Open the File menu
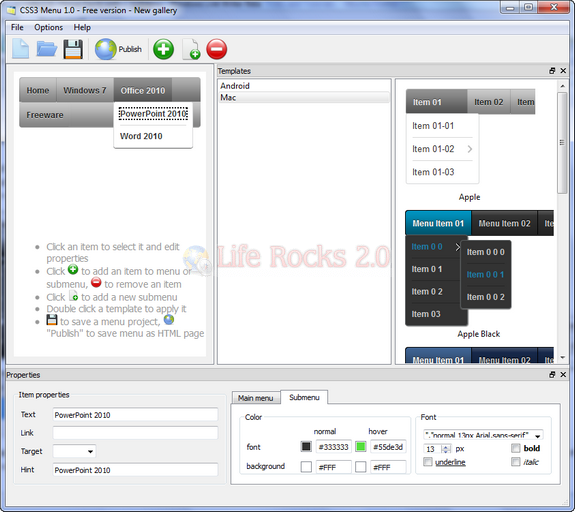Image resolution: width=575 pixels, height=512 pixels. (17, 28)
